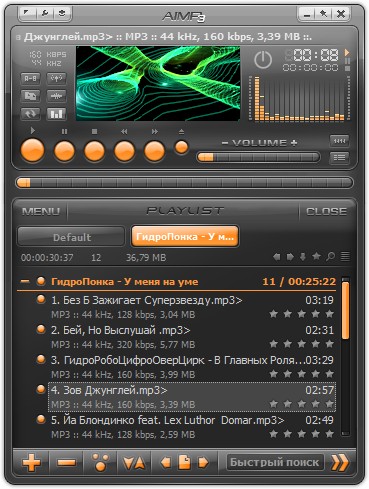Image resolution: width=369 pixels, height=489 pixels.
Task: Go to previous track
Action: coord(124,151)
